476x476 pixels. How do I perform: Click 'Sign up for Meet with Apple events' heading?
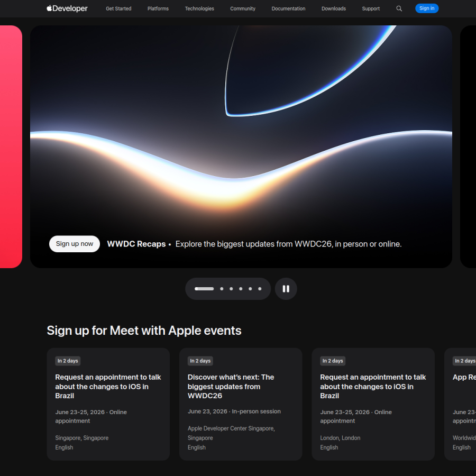144,331
